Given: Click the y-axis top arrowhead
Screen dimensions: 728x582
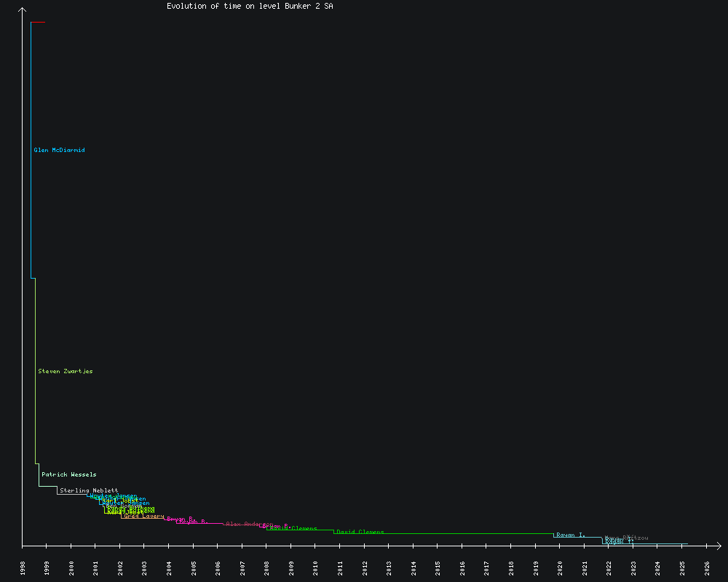Looking at the screenshot, I should coord(23,9).
